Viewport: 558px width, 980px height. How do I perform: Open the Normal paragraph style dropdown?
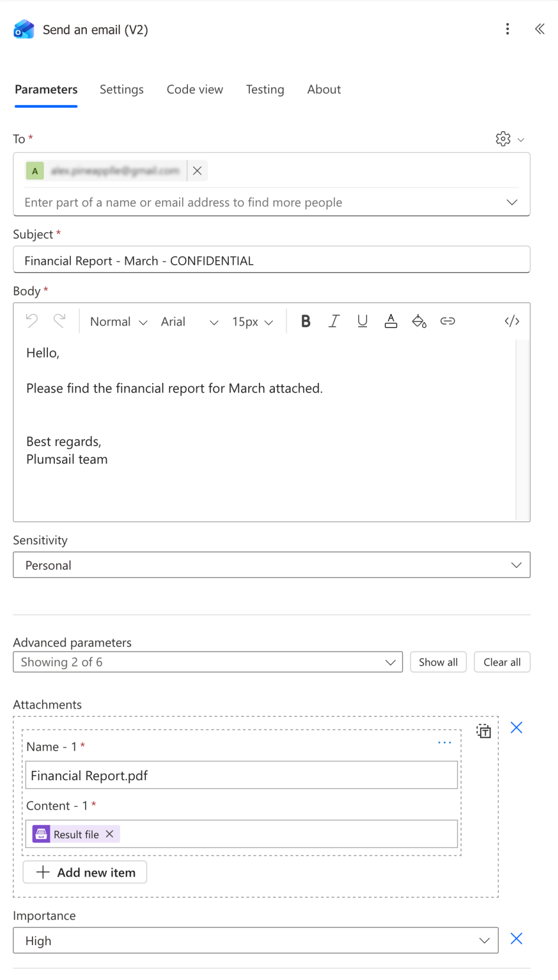tap(118, 322)
